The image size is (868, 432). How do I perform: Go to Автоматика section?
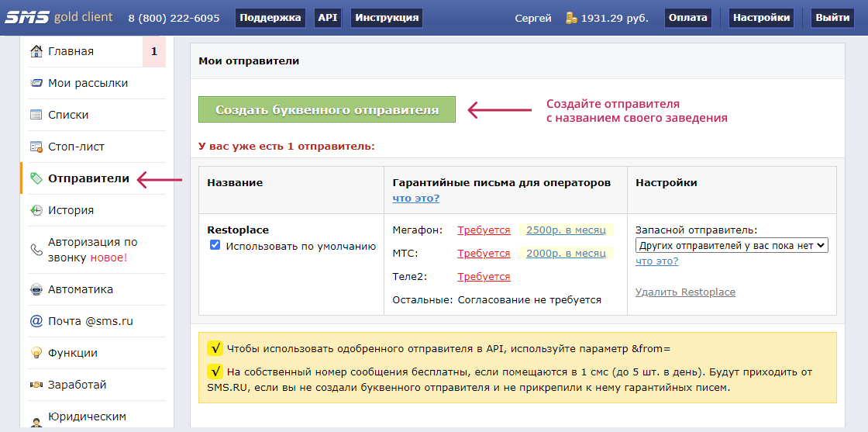[x=81, y=289]
